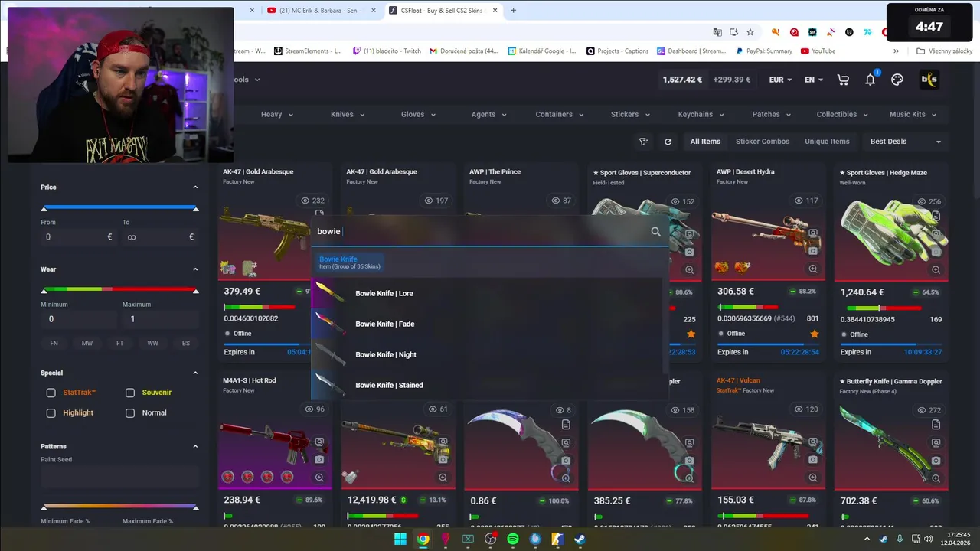Click the filter options icon
980x551 pixels.
coord(644,142)
